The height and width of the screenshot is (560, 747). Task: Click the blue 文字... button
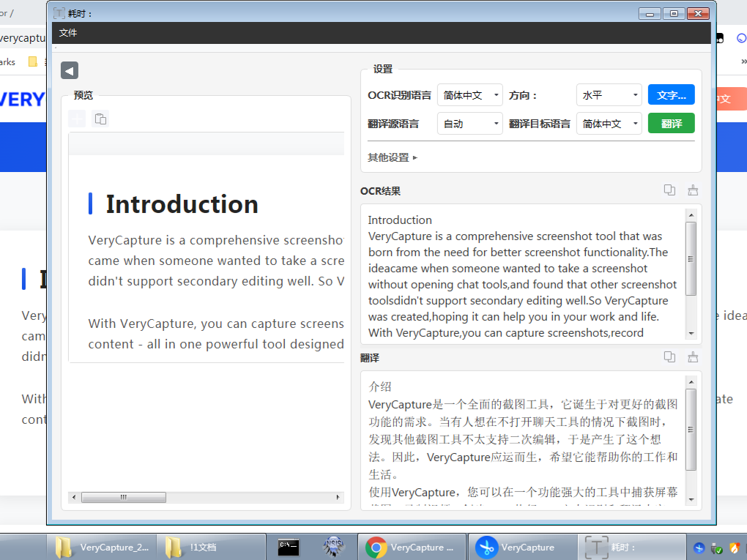(x=672, y=94)
